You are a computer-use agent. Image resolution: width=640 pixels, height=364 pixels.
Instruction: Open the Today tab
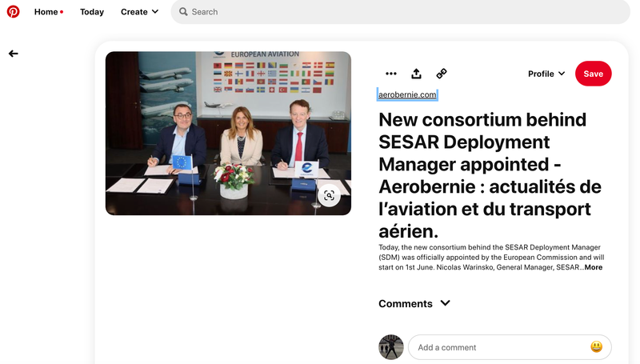[92, 12]
